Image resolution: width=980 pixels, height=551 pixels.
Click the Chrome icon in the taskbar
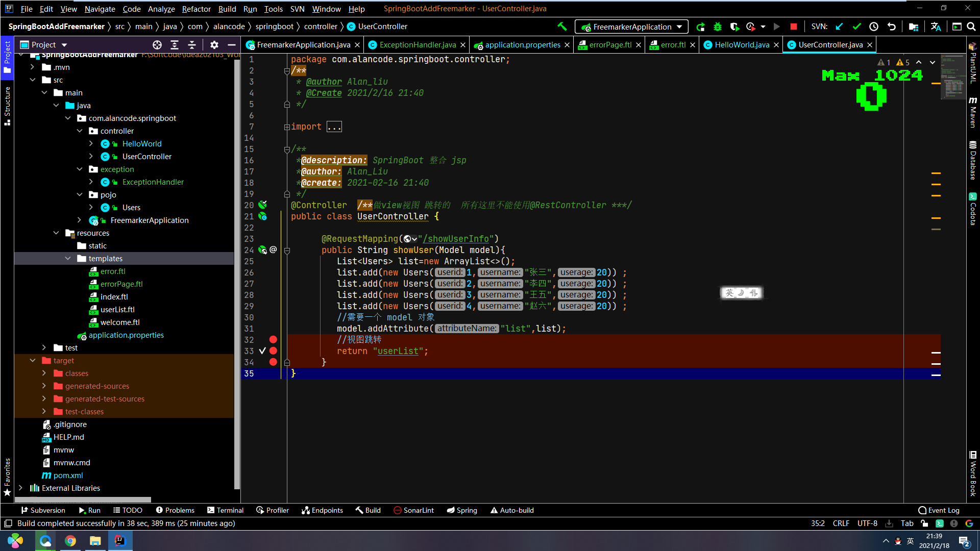70,541
